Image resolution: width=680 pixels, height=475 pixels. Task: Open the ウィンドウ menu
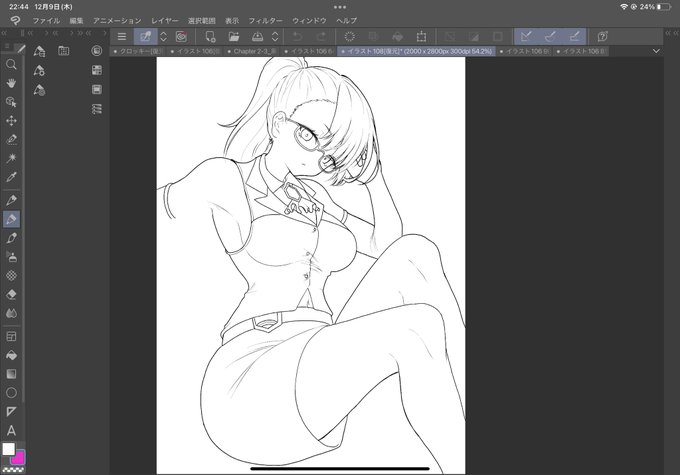point(309,20)
